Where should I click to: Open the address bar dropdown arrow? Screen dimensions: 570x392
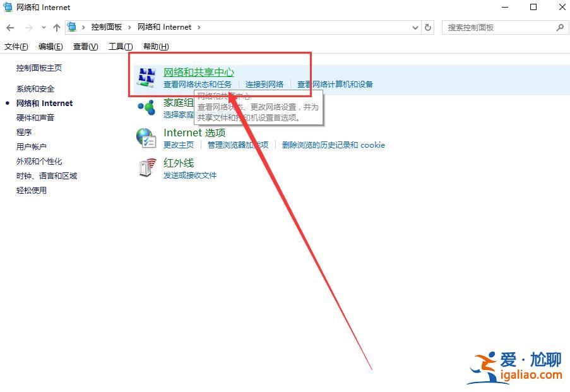tap(415, 27)
